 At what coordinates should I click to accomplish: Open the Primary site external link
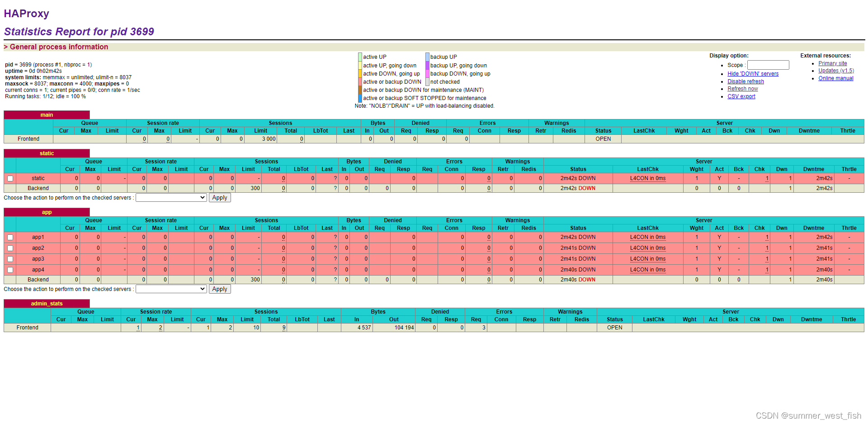[832, 63]
